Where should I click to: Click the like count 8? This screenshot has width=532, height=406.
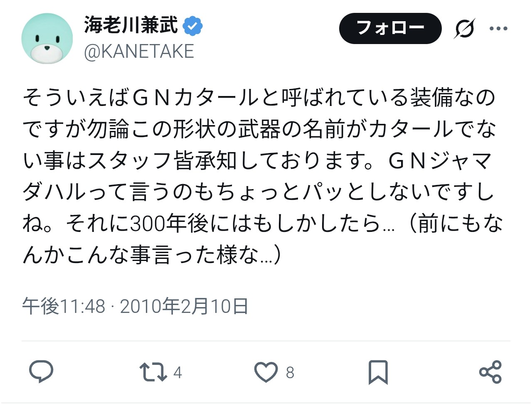click(290, 372)
